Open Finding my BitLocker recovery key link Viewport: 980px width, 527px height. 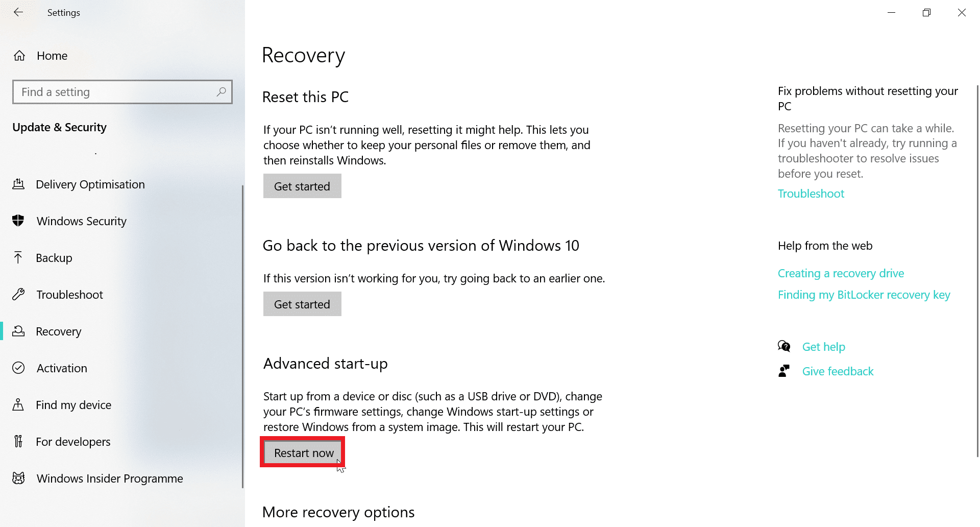864,295
